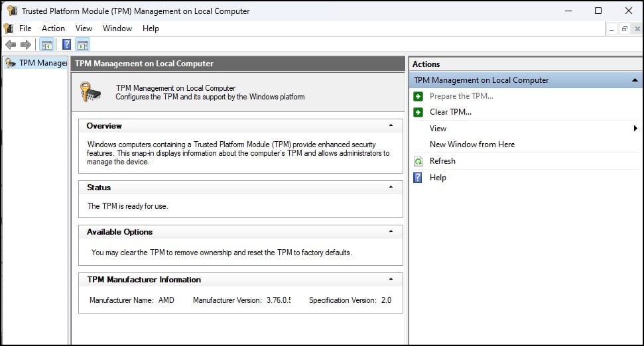Image resolution: width=644 pixels, height=346 pixels.
Task: Toggle Show/Hide Action Pane toolbar icon
Action: point(82,44)
